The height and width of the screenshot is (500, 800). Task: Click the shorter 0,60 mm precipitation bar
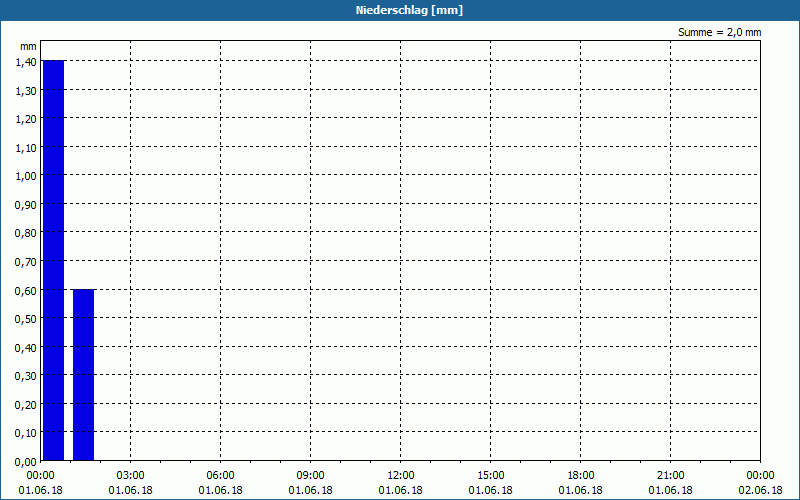(84, 375)
